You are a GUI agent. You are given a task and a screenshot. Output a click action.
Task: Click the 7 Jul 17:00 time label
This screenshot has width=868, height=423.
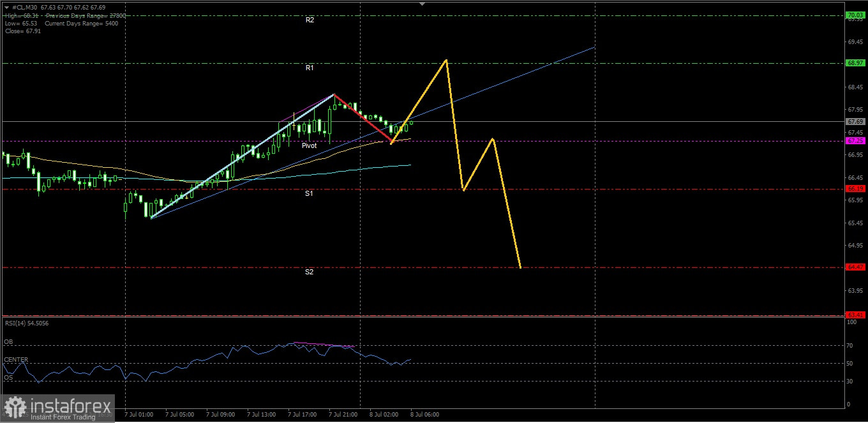302,414
